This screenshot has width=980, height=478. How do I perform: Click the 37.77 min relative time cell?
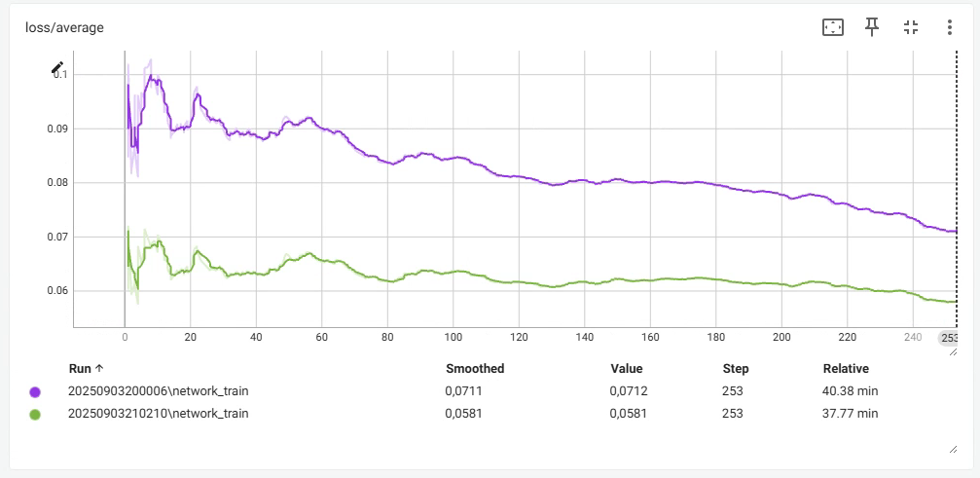850,414
